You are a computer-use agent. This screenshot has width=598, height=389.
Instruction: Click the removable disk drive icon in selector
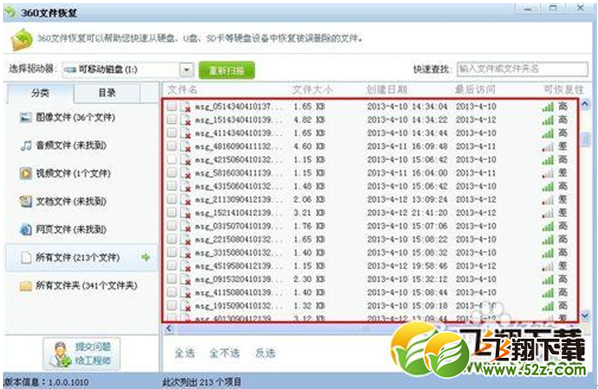[x=71, y=69]
